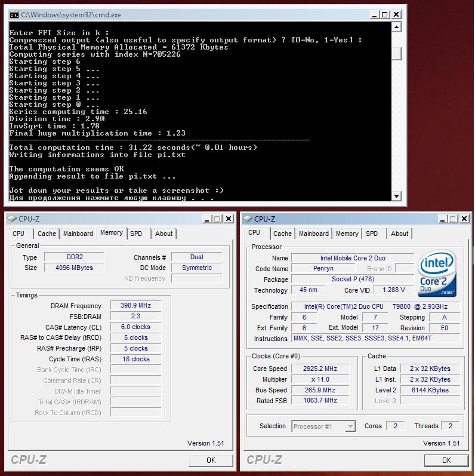The width and height of the screenshot is (475, 476).
Task: Open About tab in right CPU-Z window
Action: tap(399, 234)
